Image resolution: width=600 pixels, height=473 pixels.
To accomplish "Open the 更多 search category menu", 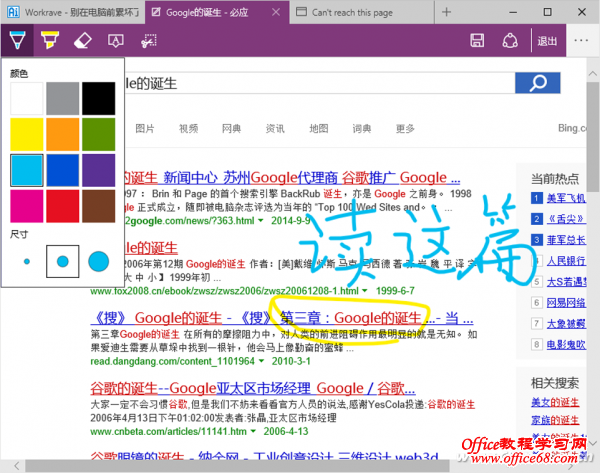I will [404, 128].
